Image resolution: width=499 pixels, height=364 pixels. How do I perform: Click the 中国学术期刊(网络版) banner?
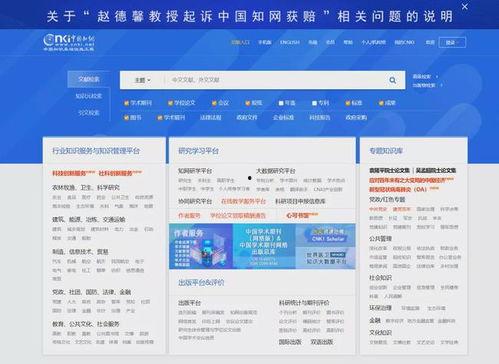coord(264,246)
